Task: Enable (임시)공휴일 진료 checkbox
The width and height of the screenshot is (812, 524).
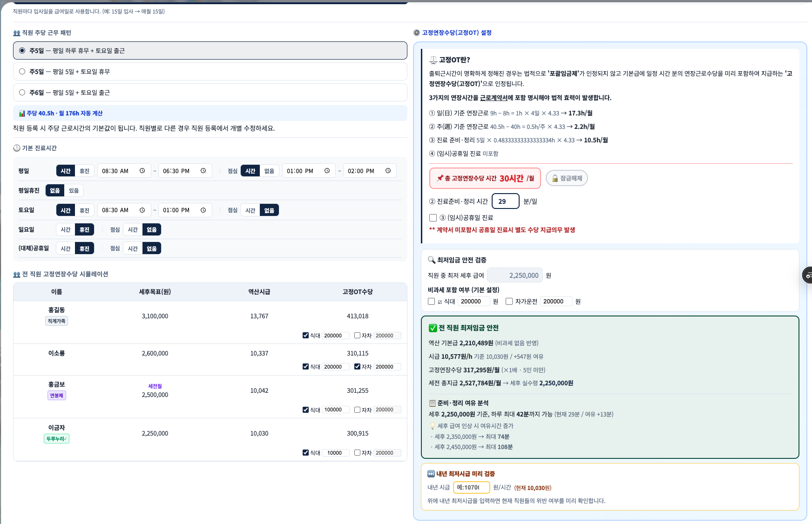Action: [433, 218]
